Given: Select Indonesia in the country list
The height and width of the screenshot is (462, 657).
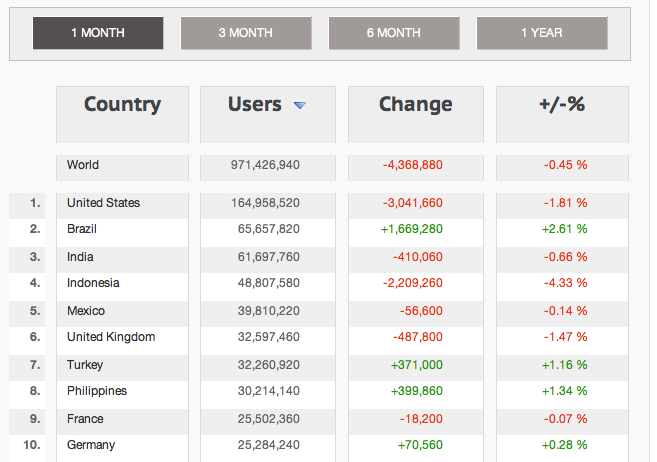Looking at the screenshot, I should click(93, 283).
